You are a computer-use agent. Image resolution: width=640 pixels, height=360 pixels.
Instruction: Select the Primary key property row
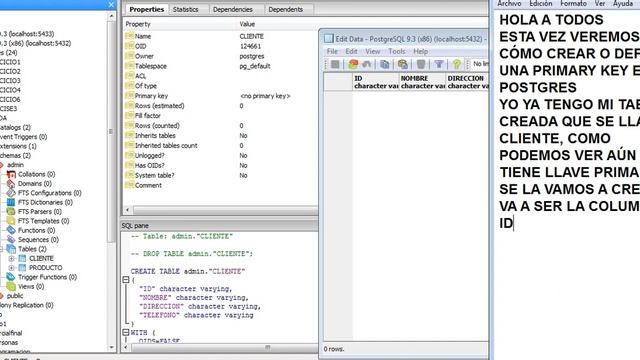coord(220,96)
